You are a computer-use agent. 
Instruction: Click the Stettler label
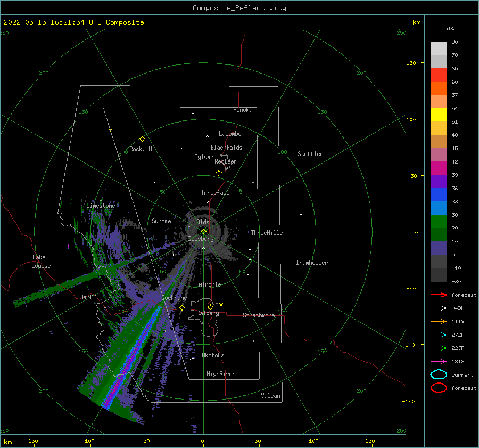pos(310,154)
